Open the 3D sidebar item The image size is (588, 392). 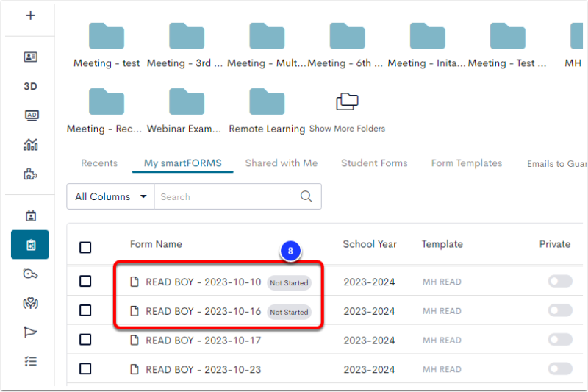30,86
